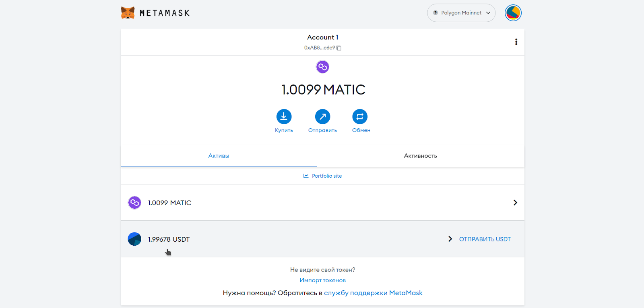This screenshot has width=644, height=308.
Task: Click ОТПРАВИТЬ USDT button
Action: coord(485,239)
